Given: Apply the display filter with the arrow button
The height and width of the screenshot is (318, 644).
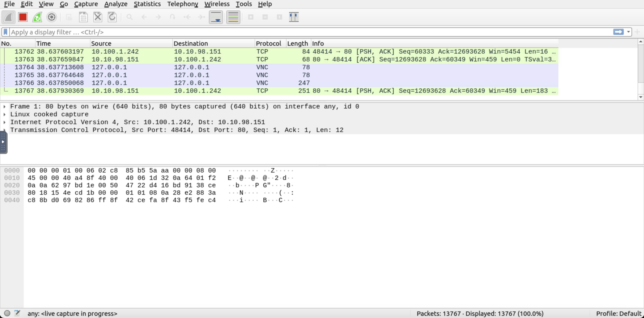Looking at the screenshot, I should (618, 32).
